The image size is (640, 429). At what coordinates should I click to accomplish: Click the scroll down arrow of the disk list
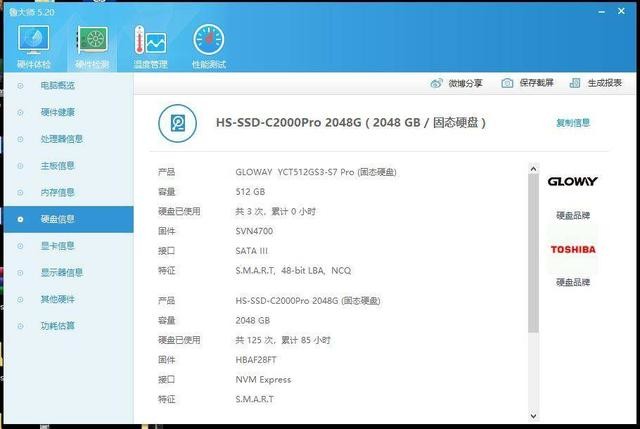coord(533,416)
